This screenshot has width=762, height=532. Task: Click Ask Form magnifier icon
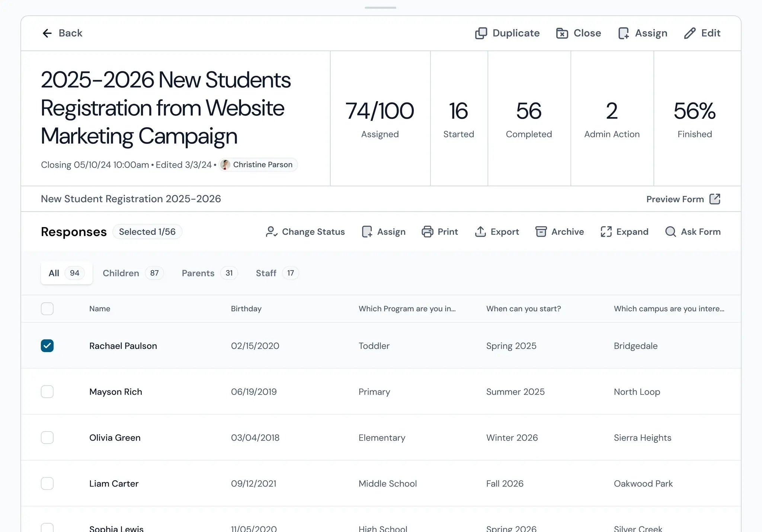click(x=670, y=232)
